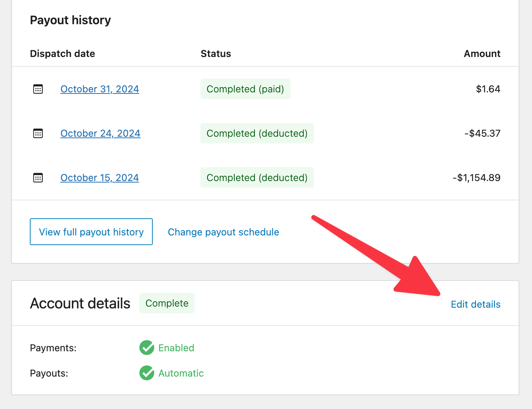Open the October 31, 2024 payout
Viewport: 532px width, 409px height.
tap(99, 89)
